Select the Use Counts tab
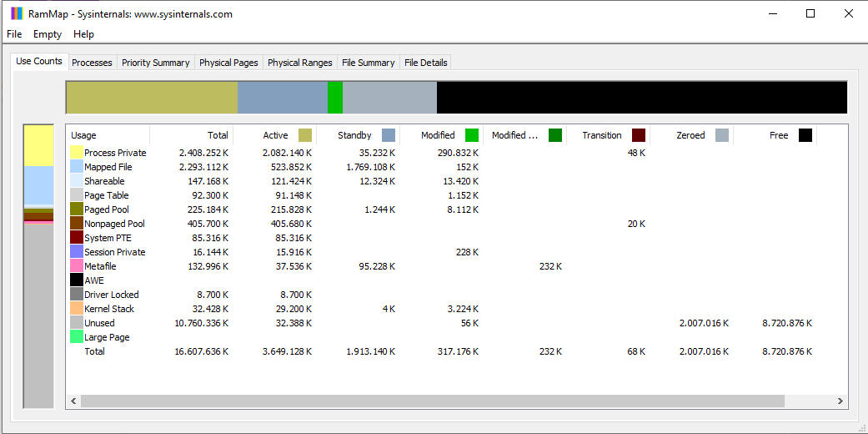Viewport: 868px width, 434px height. tap(39, 61)
